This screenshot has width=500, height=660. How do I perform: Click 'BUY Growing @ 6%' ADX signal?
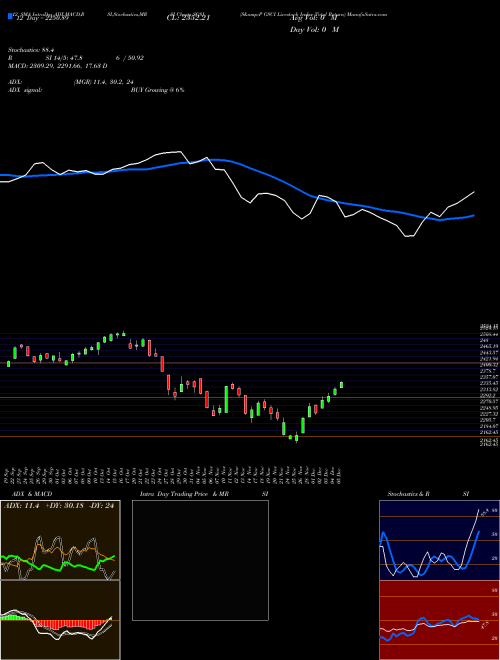click(157, 90)
